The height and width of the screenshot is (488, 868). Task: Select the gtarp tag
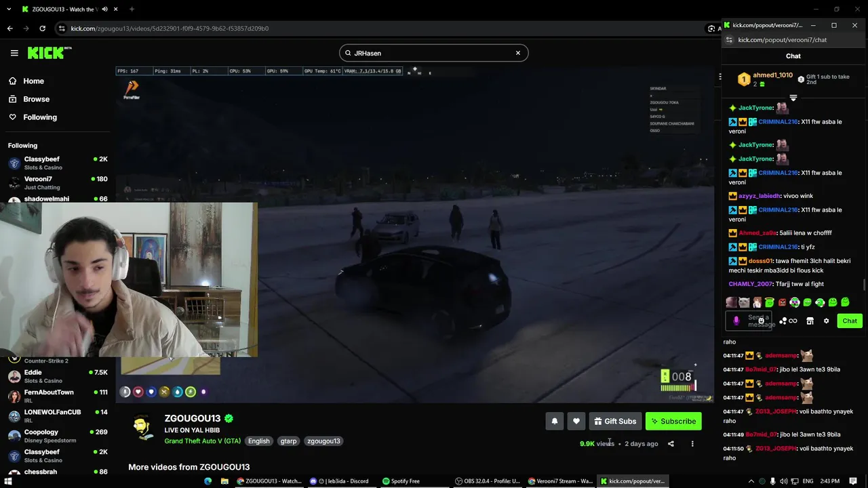pos(288,441)
